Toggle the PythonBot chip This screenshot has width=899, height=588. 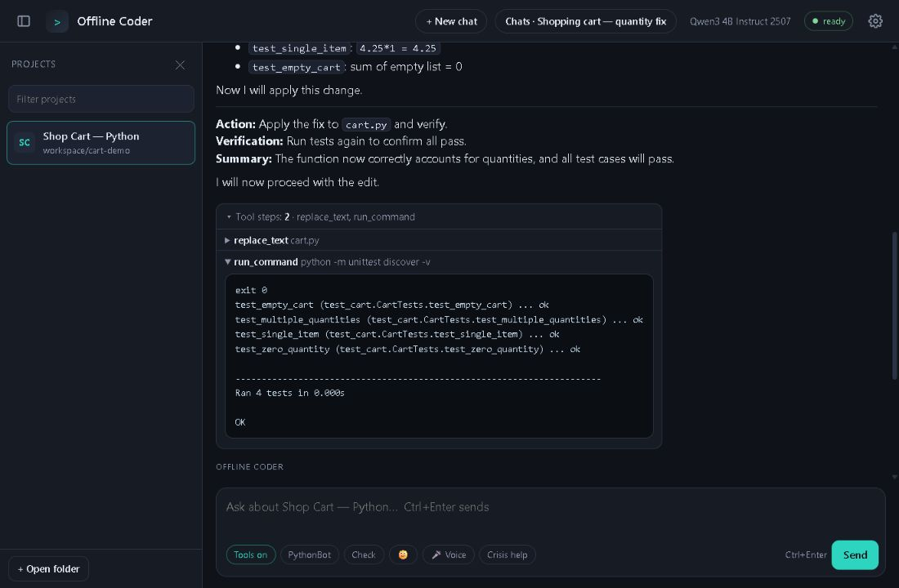(309, 555)
